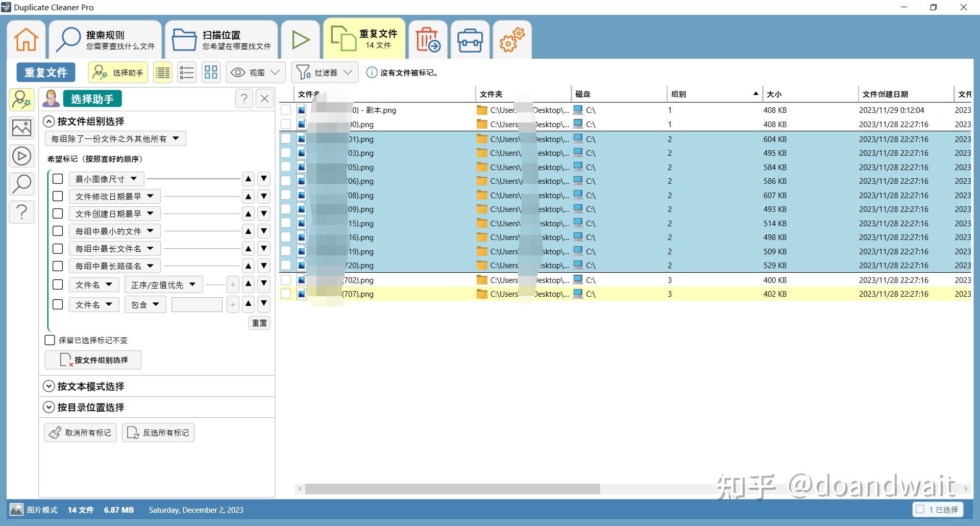Open media player sidebar icon
The height and width of the screenshot is (526, 980).
coord(21,156)
